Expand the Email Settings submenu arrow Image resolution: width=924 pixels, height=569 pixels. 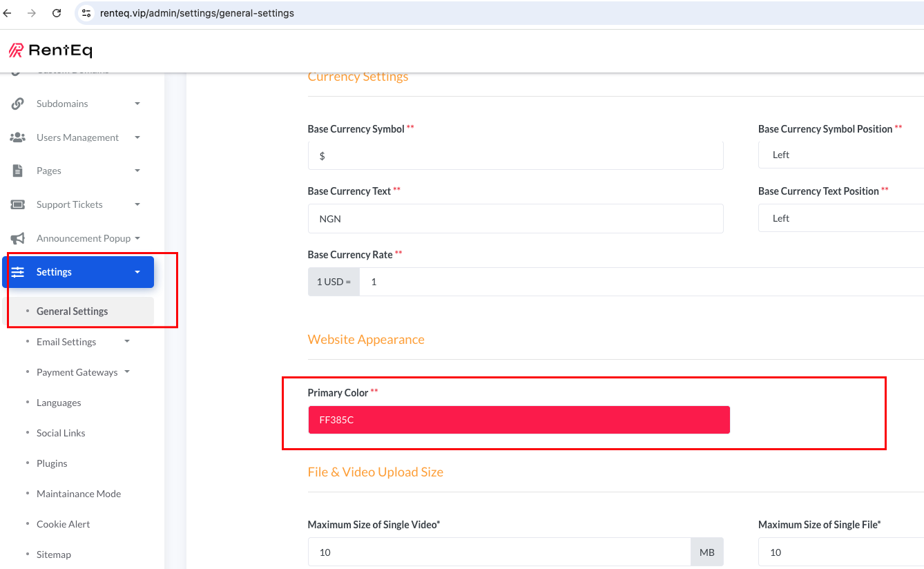click(x=127, y=341)
